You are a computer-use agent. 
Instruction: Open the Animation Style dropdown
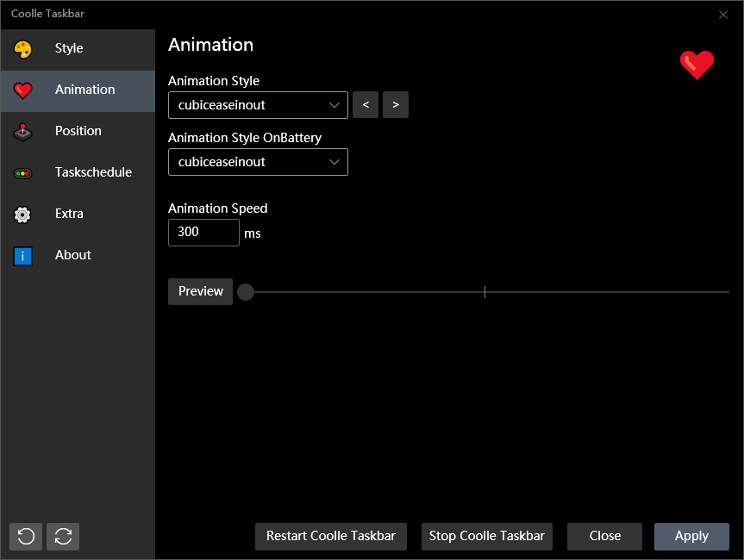pyautogui.click(x=258, y=105)
